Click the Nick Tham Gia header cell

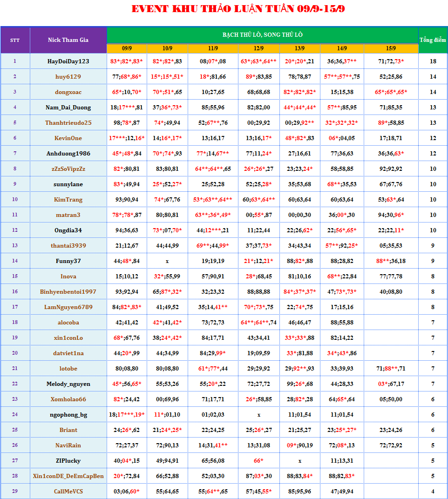tap(68, 40)
